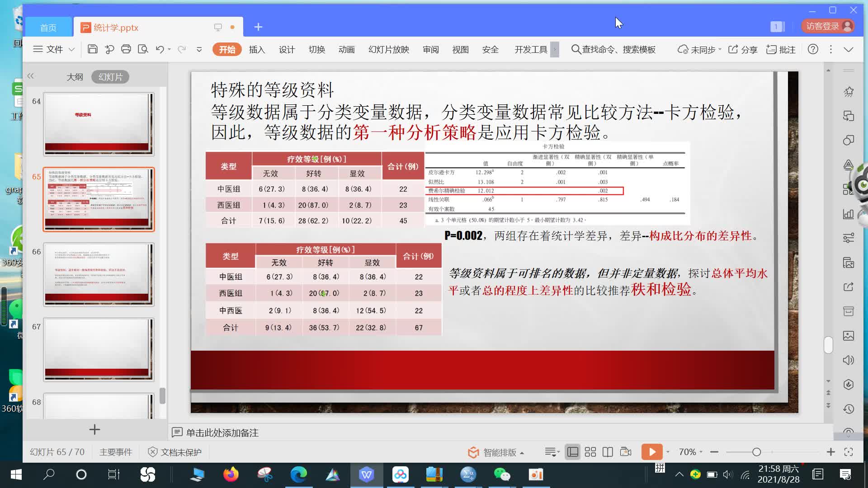Switch to the 插入 ribbon tab
868x488 pixels.
(257, 50)
